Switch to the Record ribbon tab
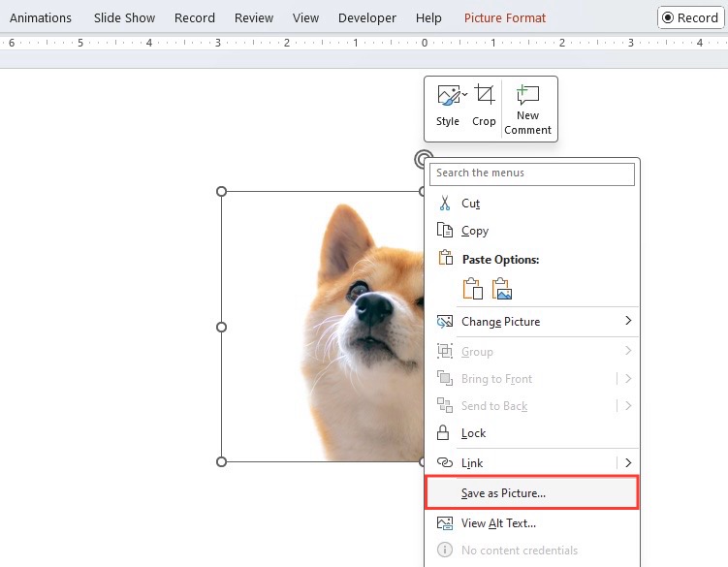Viewport: 728px width, 567px height. [195, 17]
